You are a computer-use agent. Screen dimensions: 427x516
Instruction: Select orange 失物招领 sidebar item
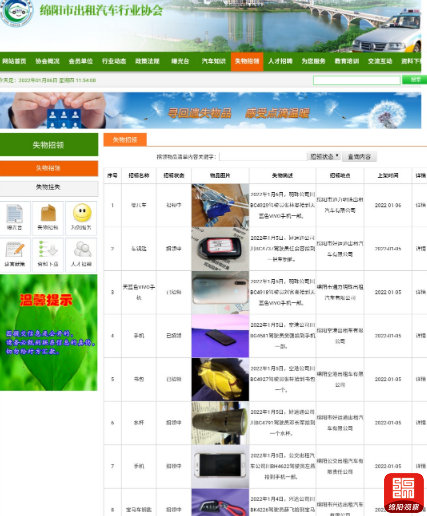[x=49, y=168]
